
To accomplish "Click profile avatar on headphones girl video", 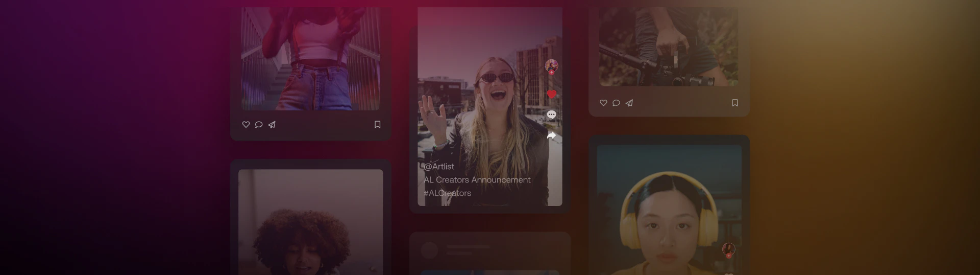I will click(729, 250).
